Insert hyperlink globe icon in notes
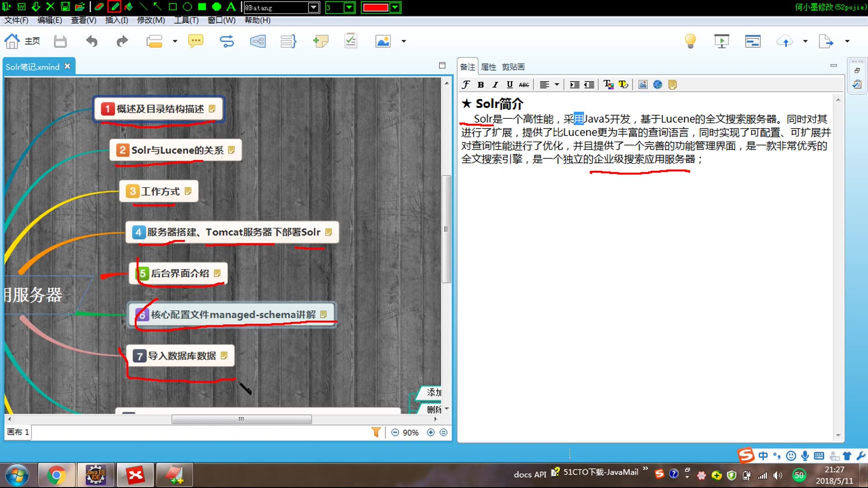Viewport: 868px width, 488px height. pos(658,84)
